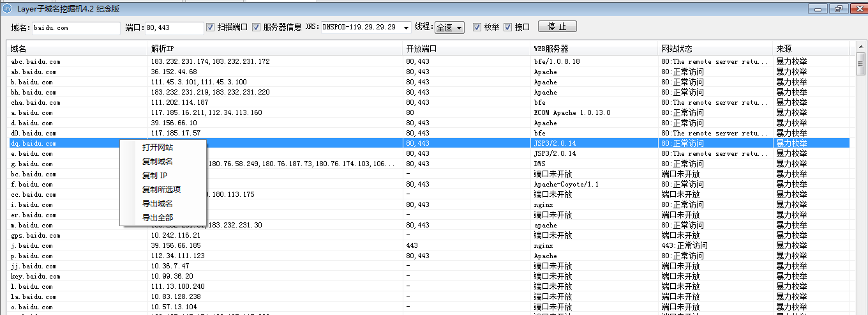Click IP cell 39.156.66.10
The width and height of the screenshot is (868, 315).
(174, 123)
